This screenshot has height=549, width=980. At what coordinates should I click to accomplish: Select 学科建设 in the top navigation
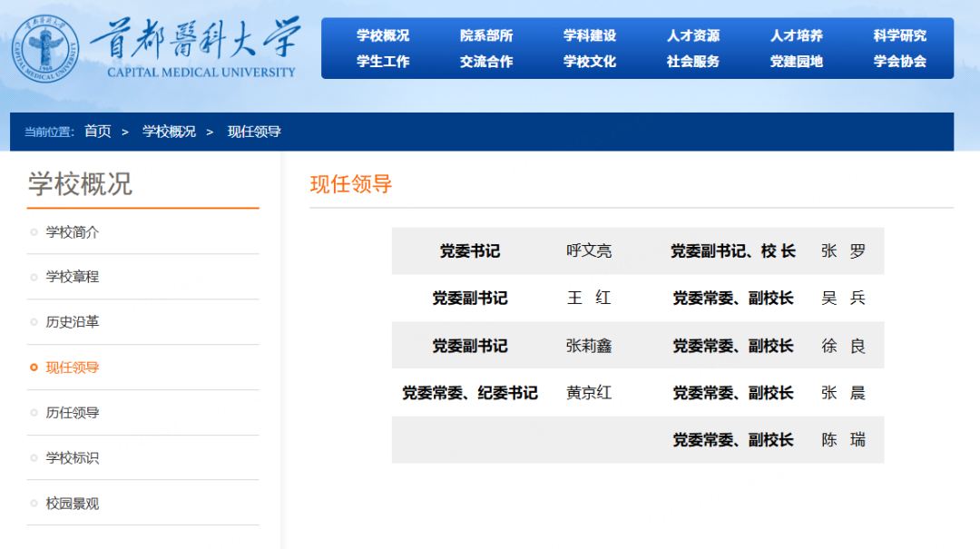pyautogui.click(x=591, y=35)
